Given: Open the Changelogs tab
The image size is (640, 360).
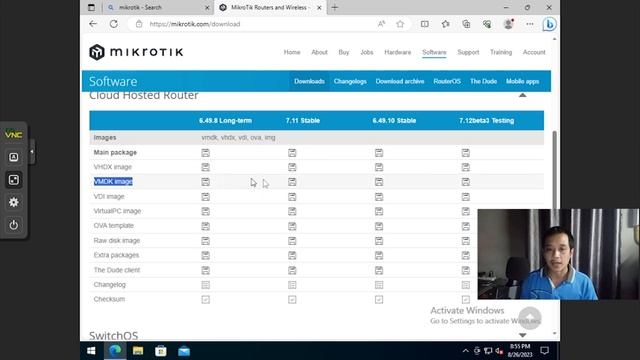Looking at the screenshot, I should [350, 81].
